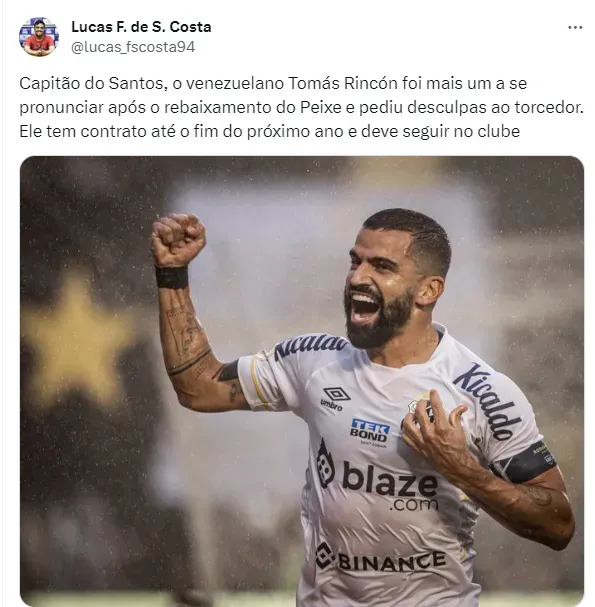The image size is (595, 607).
Task: Open the attached photo of the celebrating player
Action: click(x=302, y=381)
